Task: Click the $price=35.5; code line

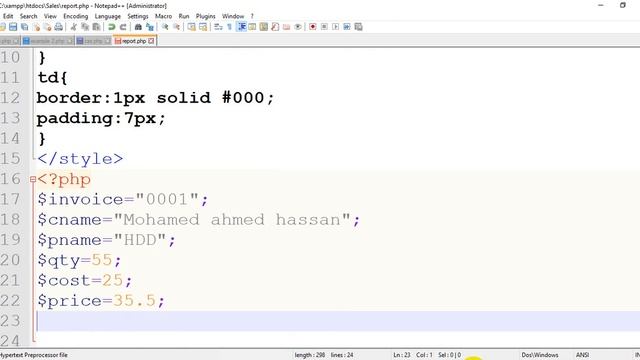Action: pos(101,301)
